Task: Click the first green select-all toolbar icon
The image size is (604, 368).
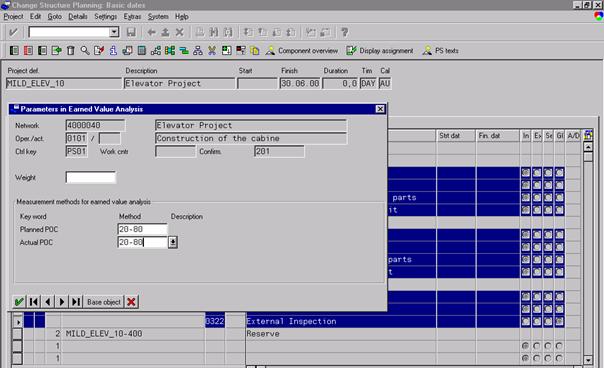Action: coord(14,50)
